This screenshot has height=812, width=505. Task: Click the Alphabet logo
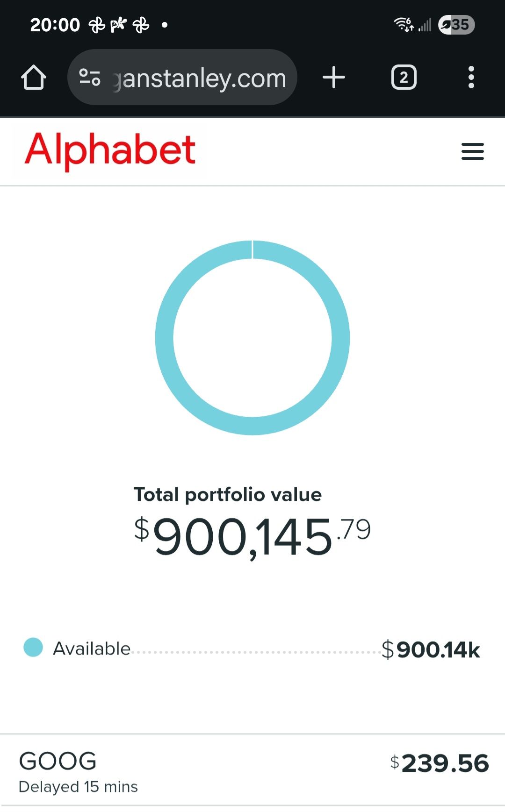click(110, 150)
